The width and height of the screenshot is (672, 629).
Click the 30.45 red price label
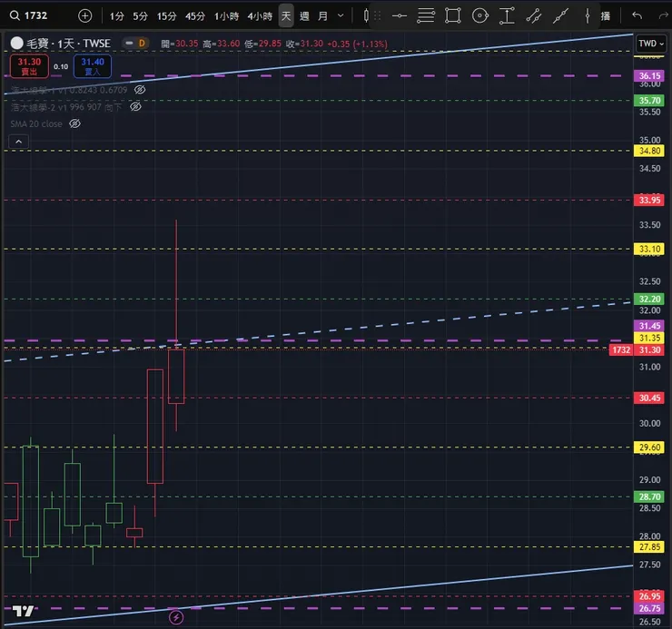649,398
